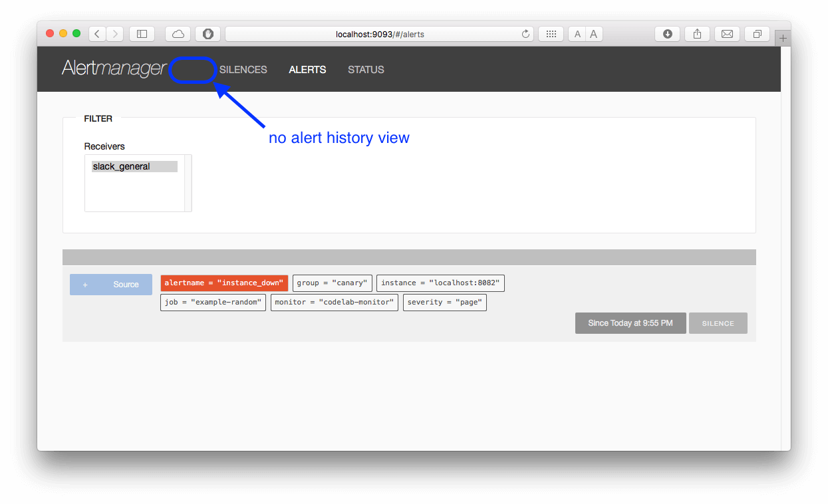Screen dimensions: 828x504
Task: Go forward with Safari's forward arrow
Action: [115, 34]
